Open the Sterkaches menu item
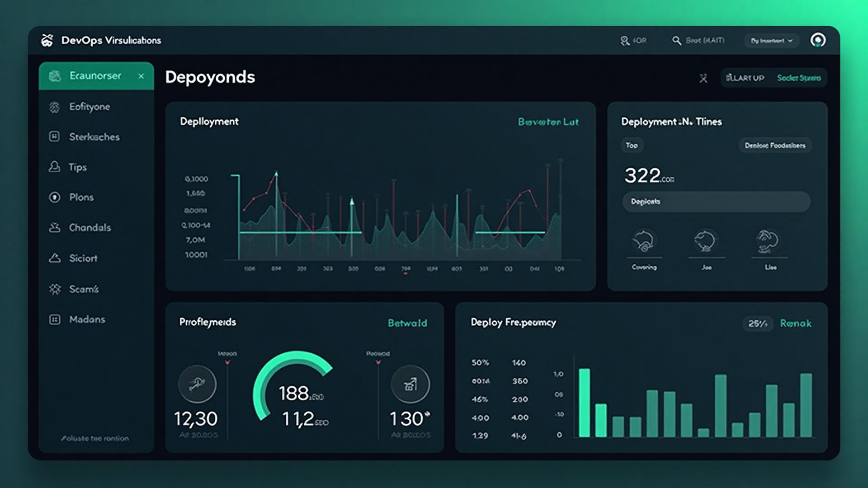 tap(96, 136)
